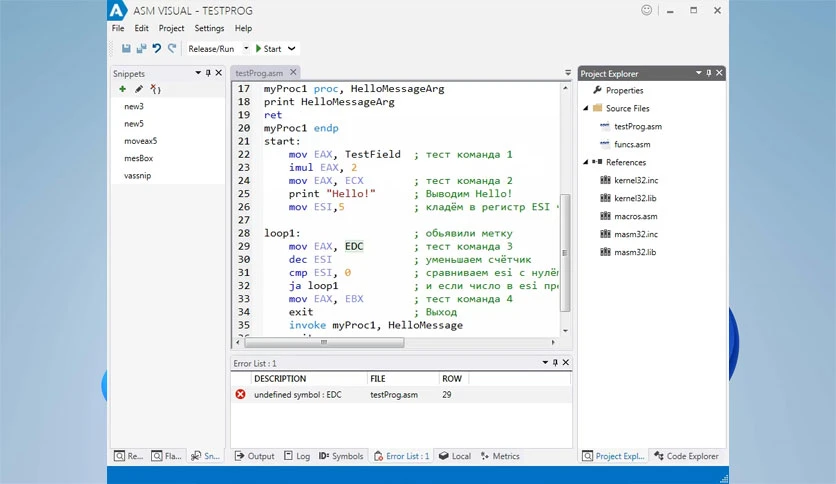
Task: Edit snippet using the pencil icon
Action: 139,89
